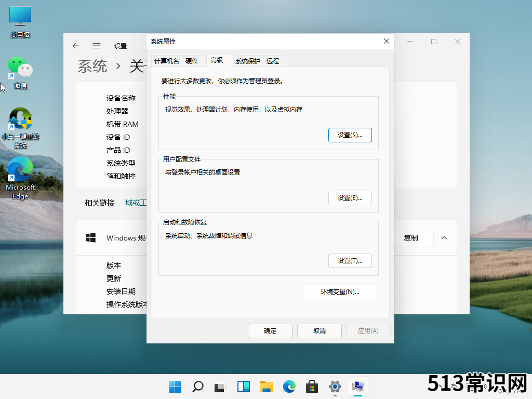Switch to the 硬件 tab
The width and height of the screenshot is (532, 399).
click(192, 61)
